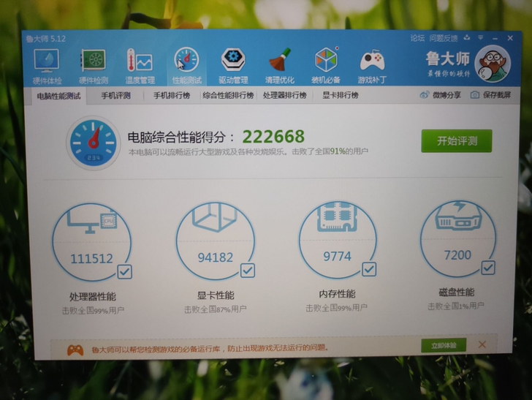Viewport: 532px width, 400px height.
Task: Share via 微博分享
Action: point(440,95)
